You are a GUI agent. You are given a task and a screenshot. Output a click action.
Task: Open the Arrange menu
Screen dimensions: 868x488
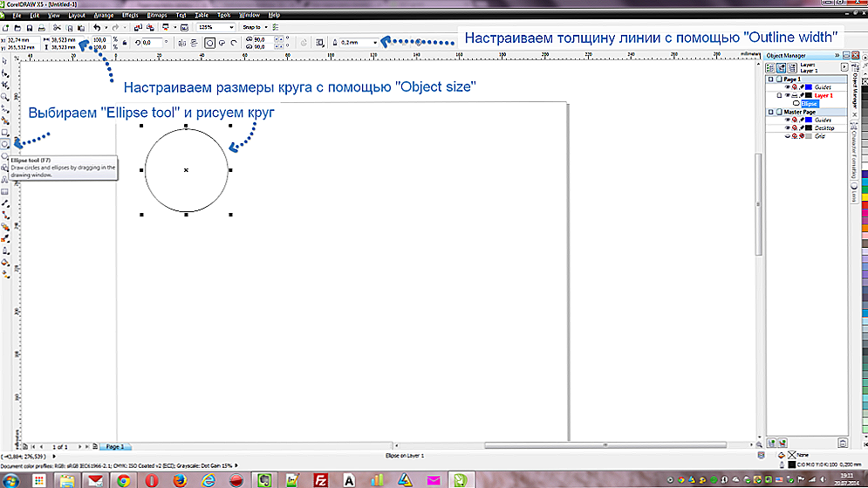click(103, 15)
